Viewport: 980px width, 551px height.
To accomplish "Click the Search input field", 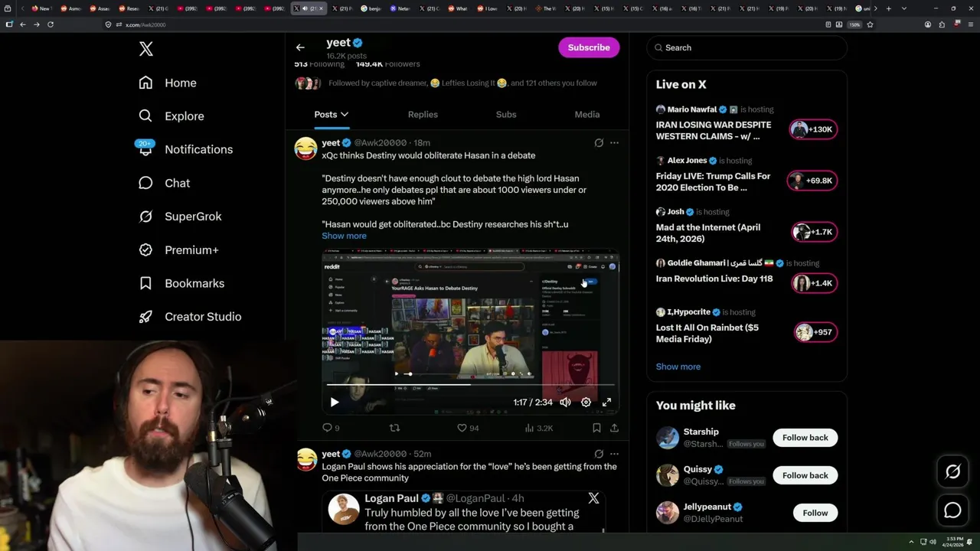I will (x=746, y=47).
